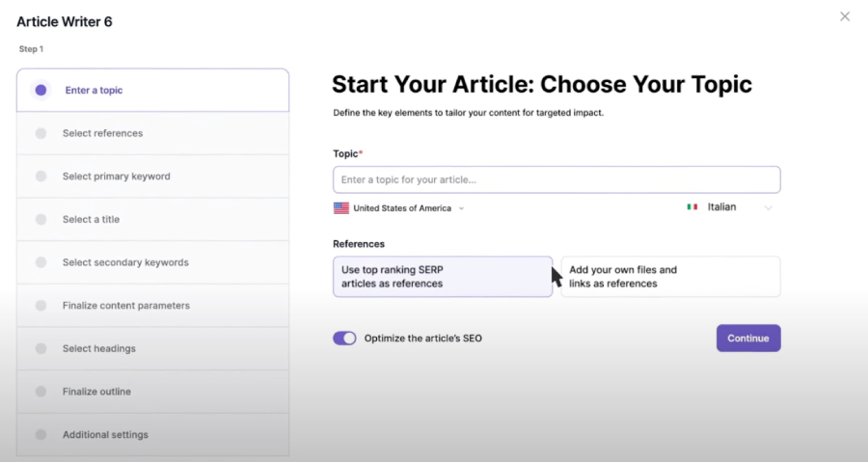This screenshot has width=868, height=462.
Task: Click the References label
Action: point(359,244)
